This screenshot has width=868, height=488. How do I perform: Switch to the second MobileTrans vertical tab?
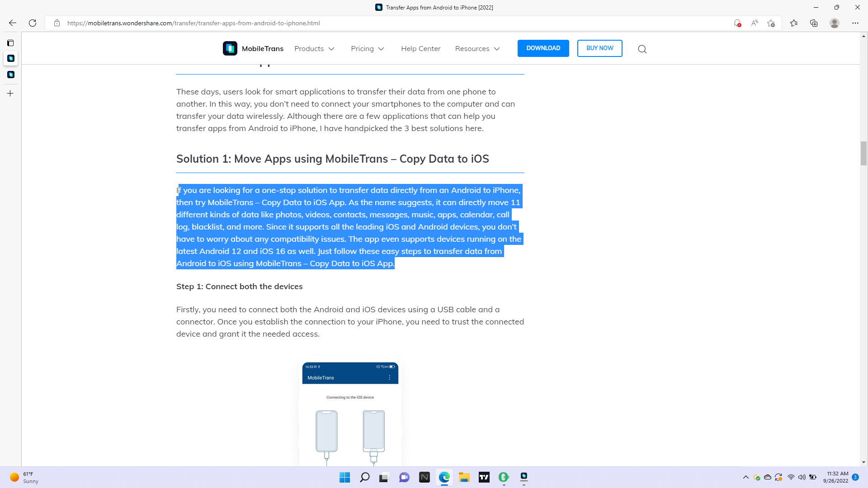click(11, 75)
